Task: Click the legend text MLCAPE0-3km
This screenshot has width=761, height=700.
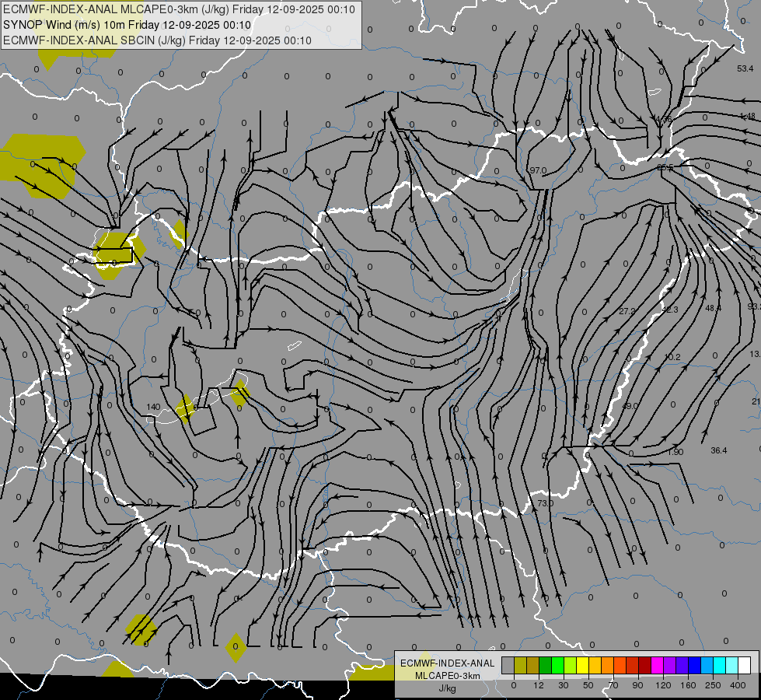Action: [x=448, y=676]
